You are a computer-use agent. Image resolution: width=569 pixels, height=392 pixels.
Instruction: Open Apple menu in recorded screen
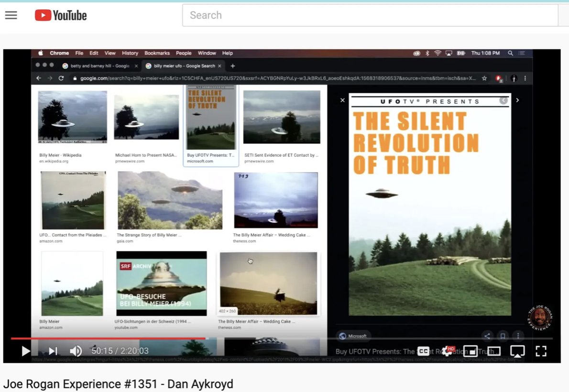[41, 53]
